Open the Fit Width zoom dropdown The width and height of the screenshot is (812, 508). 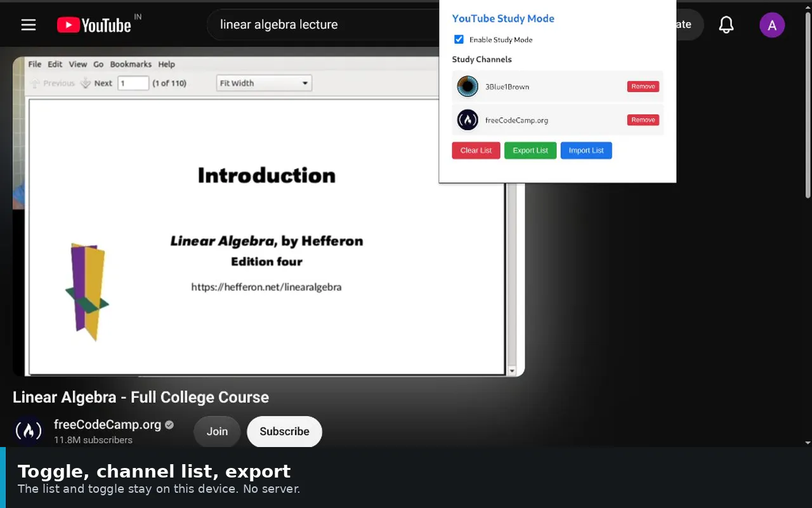click(264, 83)
